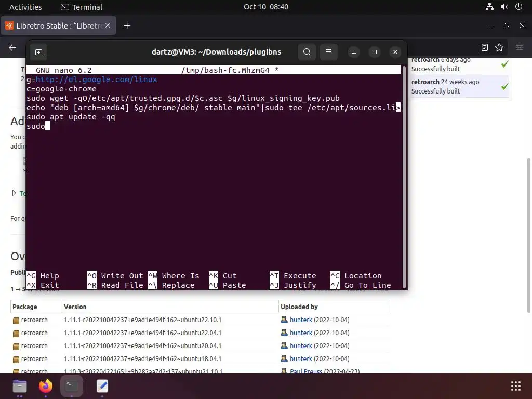Viewport: 532px width, 399px height.
Task: Click nano Execute shortcut label
Action: point(300,276)
